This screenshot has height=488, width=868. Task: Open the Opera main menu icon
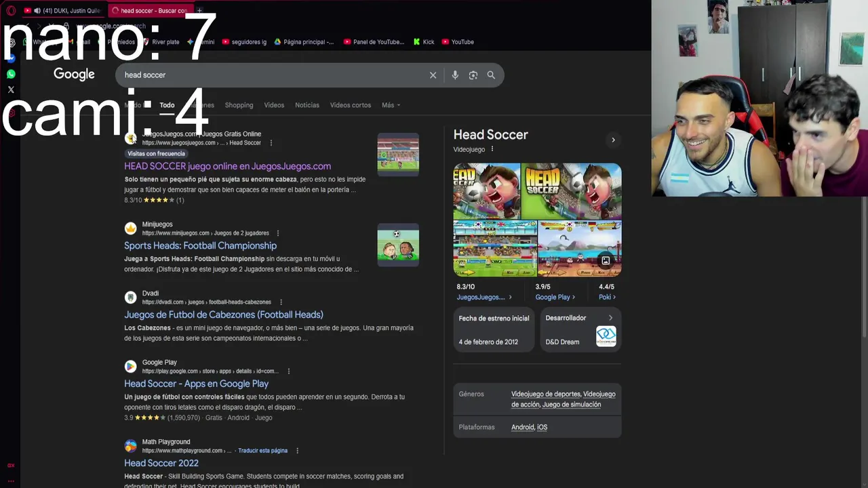pyautogui.click(x=11, y=10)
